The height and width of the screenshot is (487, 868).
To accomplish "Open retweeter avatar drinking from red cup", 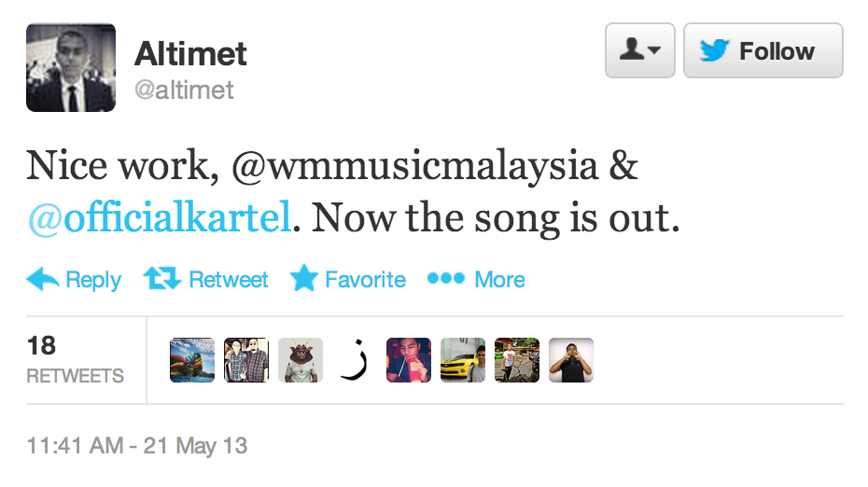I will point(409,360).
